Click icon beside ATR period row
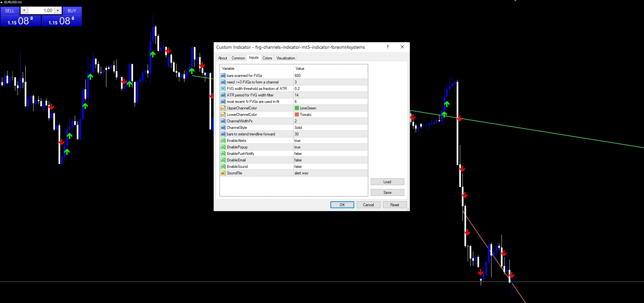Image resolution: width=644 pixels, height=303 pixels. point(223,95)
